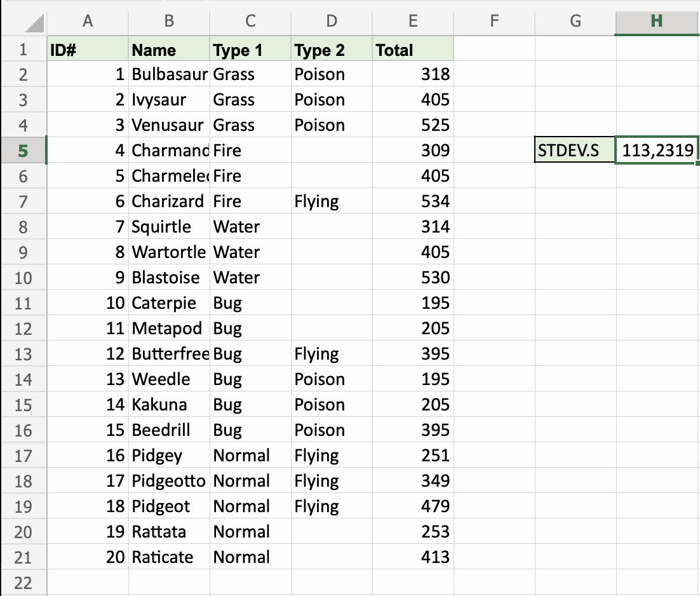Click the Blastoise cell
This screenshot has height=596, width=700.
[x=169, y=278]
